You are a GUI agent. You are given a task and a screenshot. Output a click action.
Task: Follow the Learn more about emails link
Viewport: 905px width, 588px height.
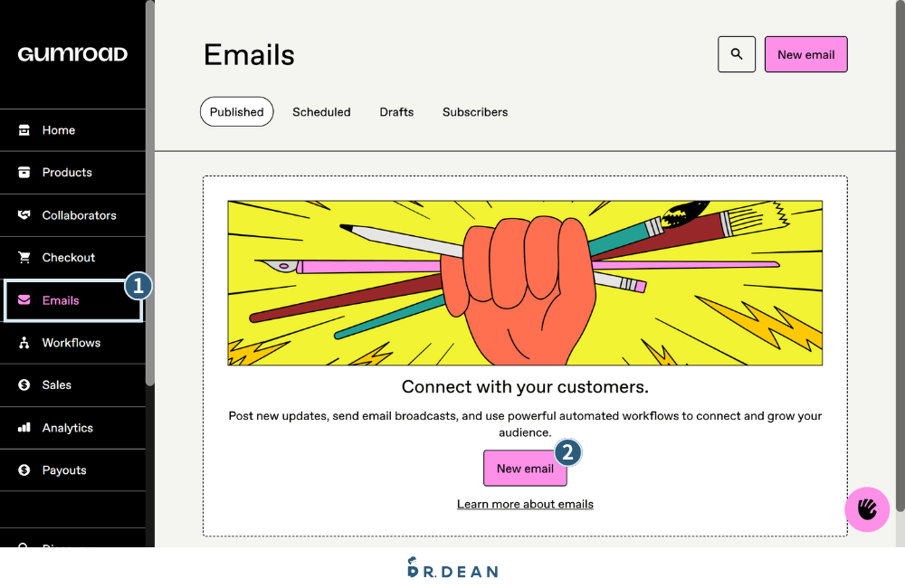525,504
